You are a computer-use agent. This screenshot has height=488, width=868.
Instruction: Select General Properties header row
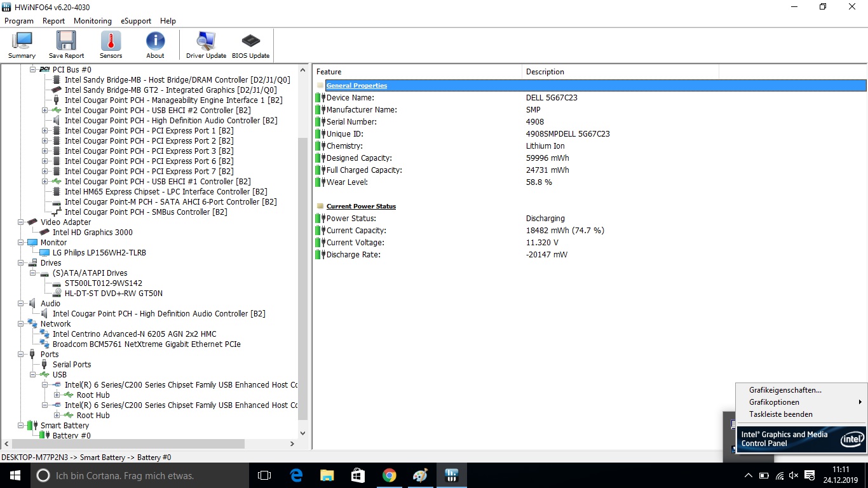[x=596, y=86]
